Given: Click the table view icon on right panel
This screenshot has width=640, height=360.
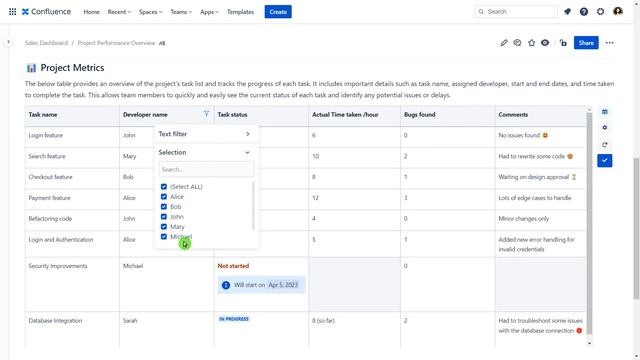Looking at the screenshot, I should (x=605, y=112).
